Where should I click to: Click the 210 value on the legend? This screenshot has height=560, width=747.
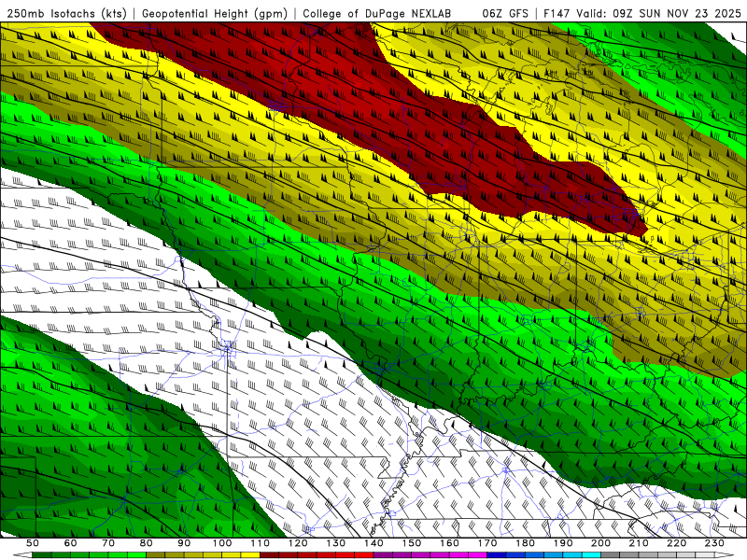[639, 543]
